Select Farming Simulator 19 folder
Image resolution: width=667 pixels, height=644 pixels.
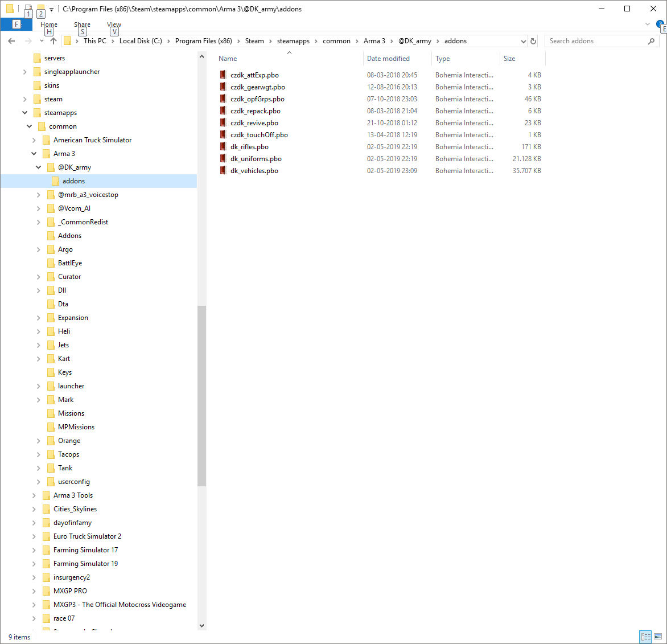click(x=85, y=564)
